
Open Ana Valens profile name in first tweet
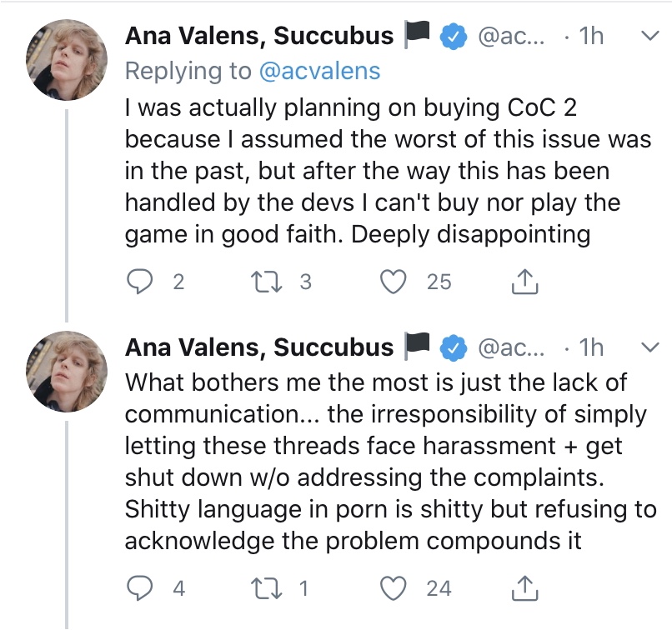click(x=258, y=36)
